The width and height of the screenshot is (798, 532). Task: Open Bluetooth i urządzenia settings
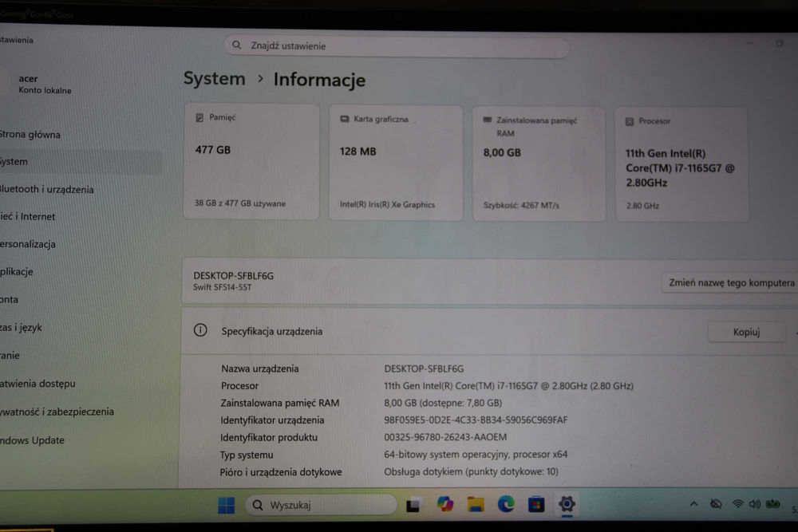tap(47, 189)
